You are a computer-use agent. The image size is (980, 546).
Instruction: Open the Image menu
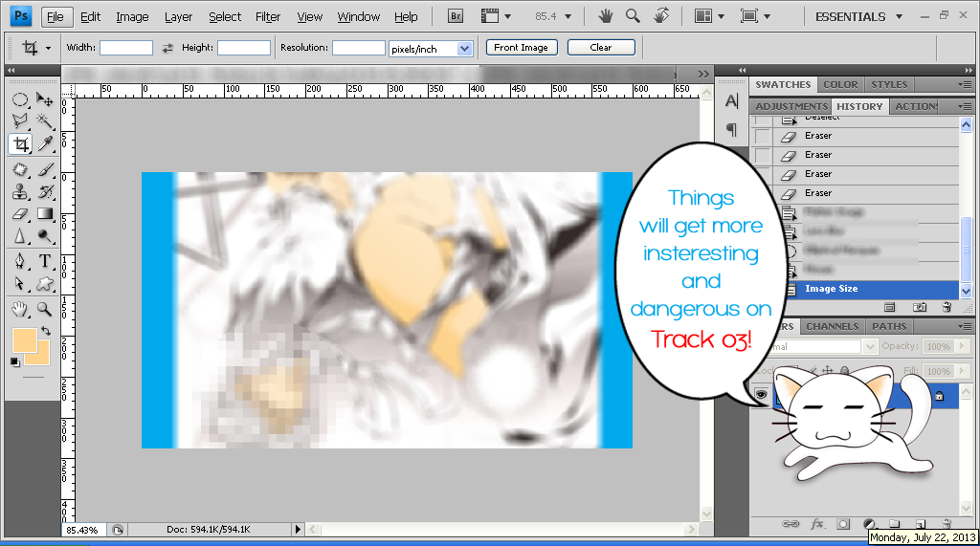coord(132,17)
